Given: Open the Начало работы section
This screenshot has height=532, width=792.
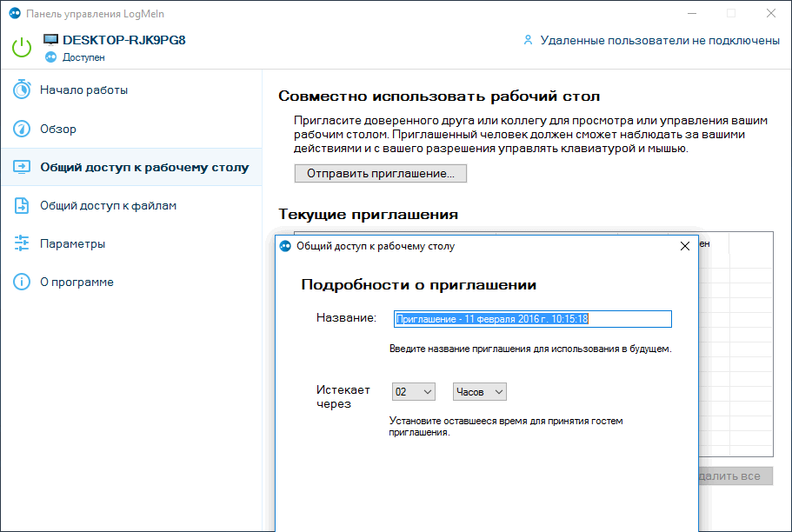Looking at the screenshot, I should [x=131, y=90].
